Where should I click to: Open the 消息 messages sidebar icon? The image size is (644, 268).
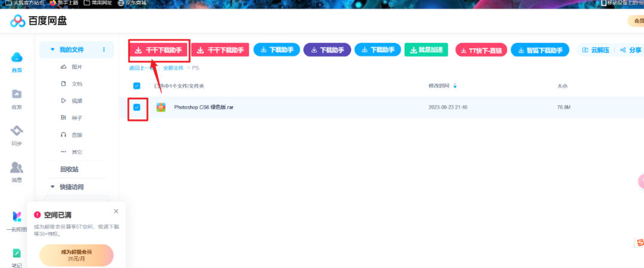17,172
